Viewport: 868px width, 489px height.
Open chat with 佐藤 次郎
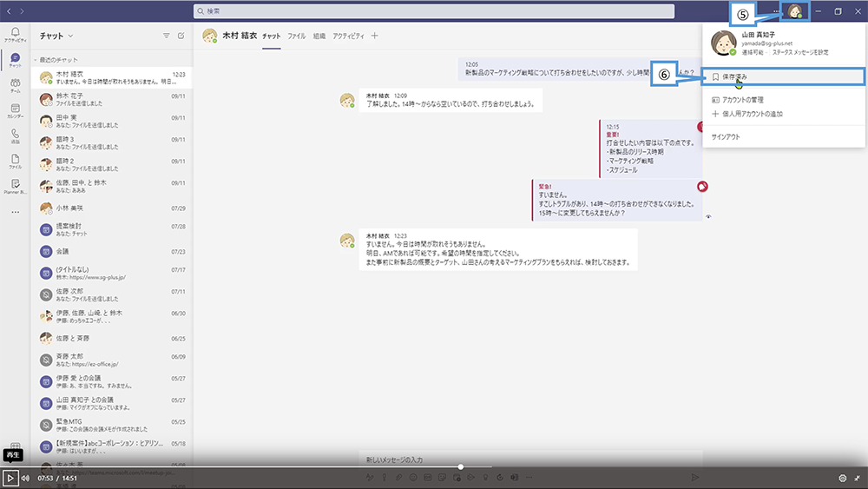point(112,294)
